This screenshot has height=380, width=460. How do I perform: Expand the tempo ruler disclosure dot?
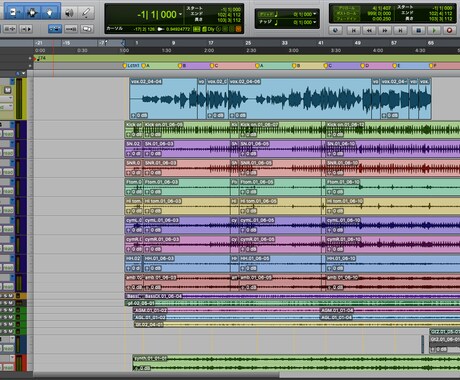click(30, 58)
